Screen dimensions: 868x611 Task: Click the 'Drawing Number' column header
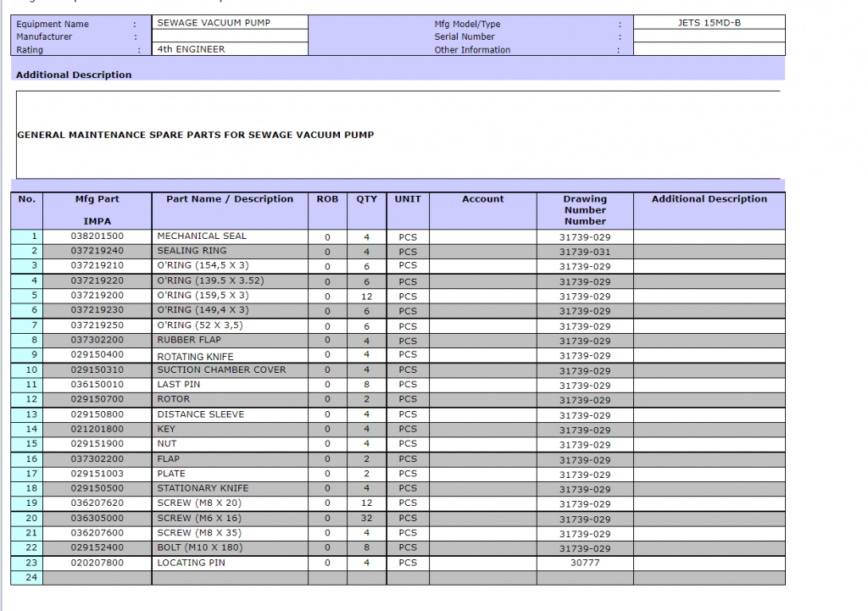click(585, 210)
